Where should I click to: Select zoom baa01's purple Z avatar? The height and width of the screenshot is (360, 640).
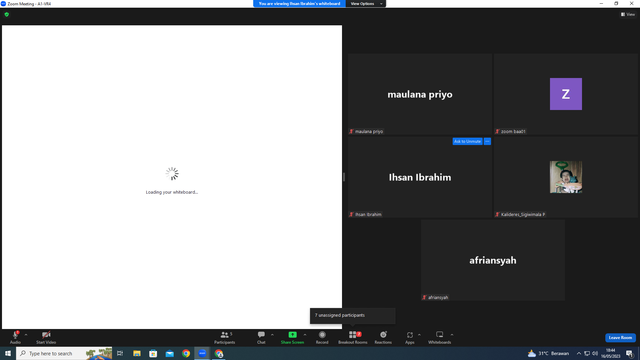click(566, 94)
